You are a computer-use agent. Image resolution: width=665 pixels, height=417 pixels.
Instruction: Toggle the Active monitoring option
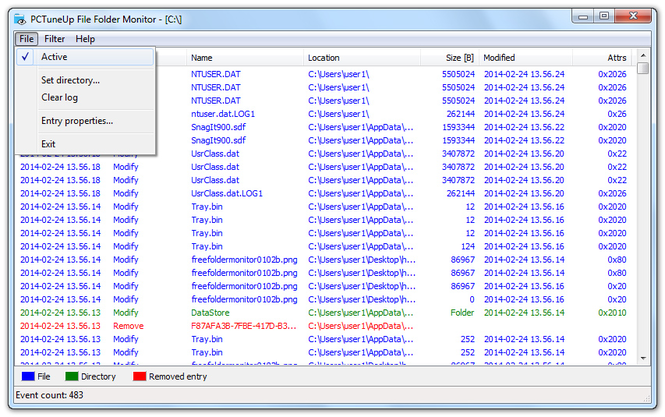[85, 57]
